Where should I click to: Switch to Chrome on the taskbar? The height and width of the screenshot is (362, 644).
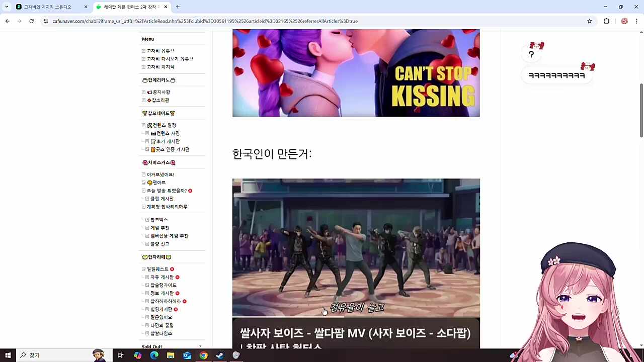[203, 355]
